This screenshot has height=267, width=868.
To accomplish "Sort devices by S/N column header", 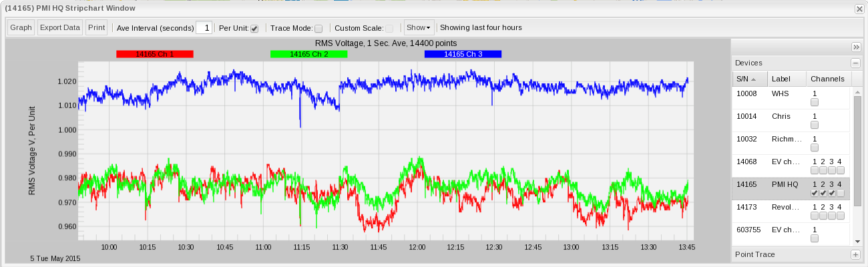I will click(748, 79).
